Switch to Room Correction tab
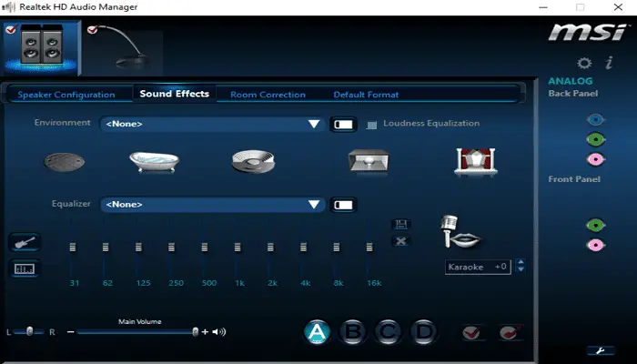This screenshot has height=364, width=637. (268, 95)
